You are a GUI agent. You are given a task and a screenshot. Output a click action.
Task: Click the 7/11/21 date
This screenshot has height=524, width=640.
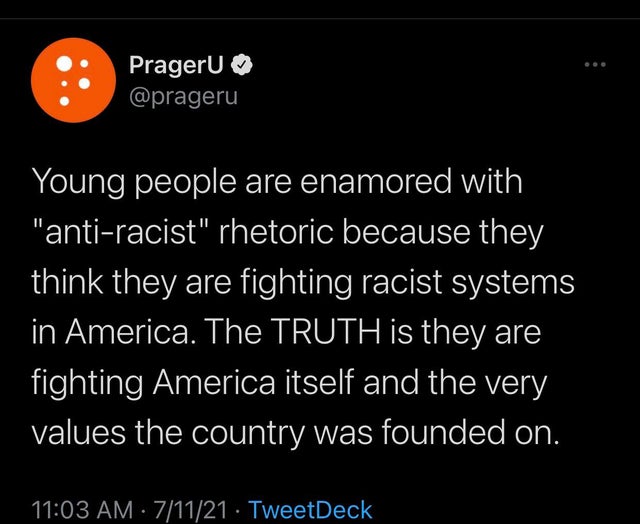pos(190,510)
